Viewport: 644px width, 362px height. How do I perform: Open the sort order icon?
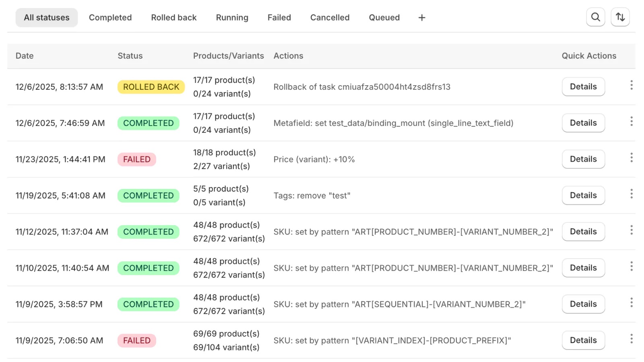tap(620, 17)
